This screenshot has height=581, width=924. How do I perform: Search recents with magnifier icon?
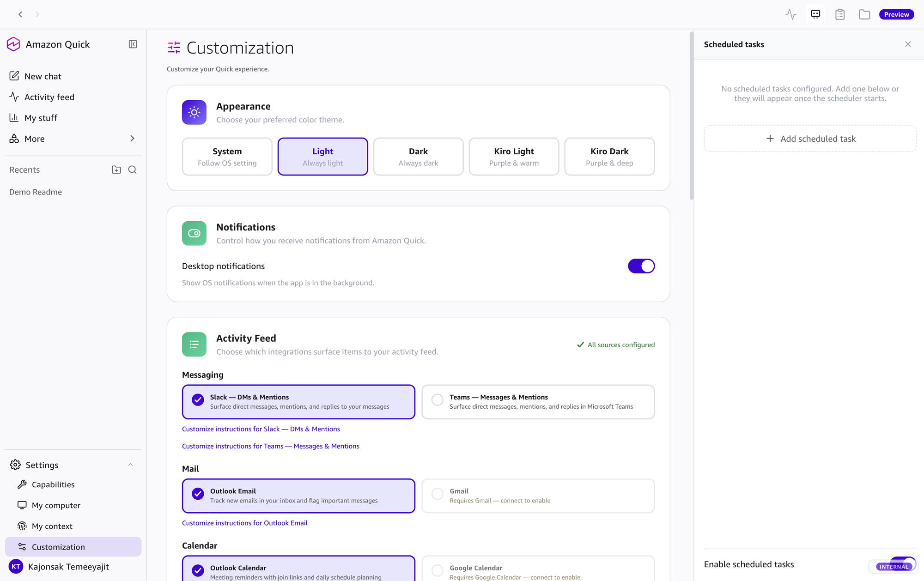[x=132, y=169]
